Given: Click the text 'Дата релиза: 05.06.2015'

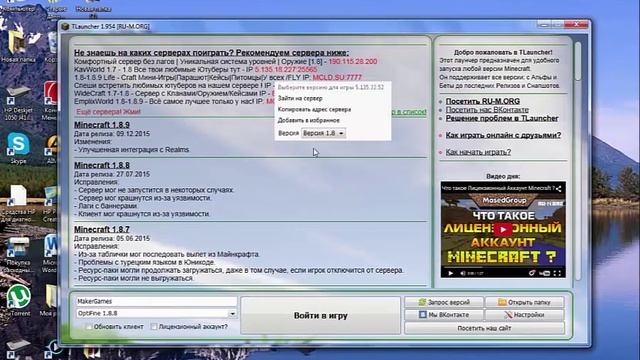Looking at the screenshot, I should [x=112, y=238].
